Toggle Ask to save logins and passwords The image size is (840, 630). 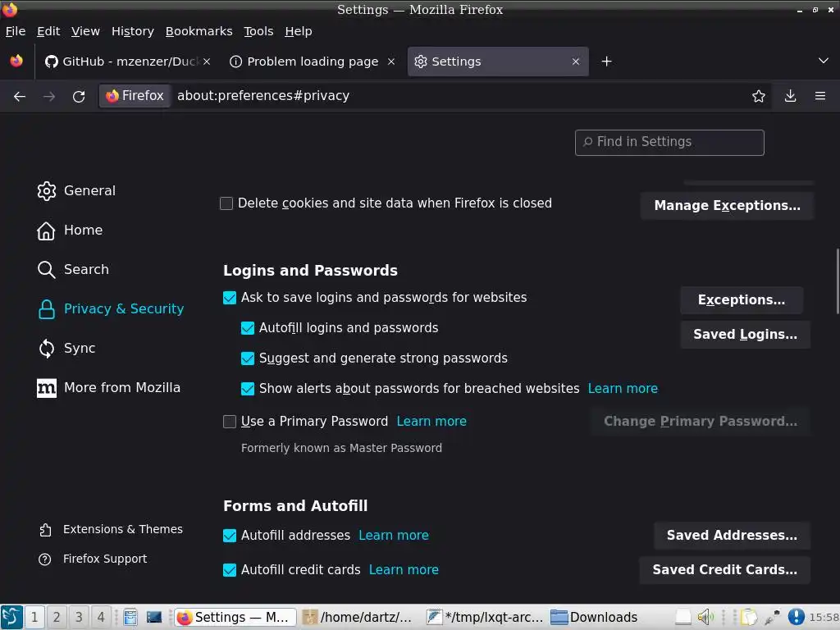click(x=230, y=298)
